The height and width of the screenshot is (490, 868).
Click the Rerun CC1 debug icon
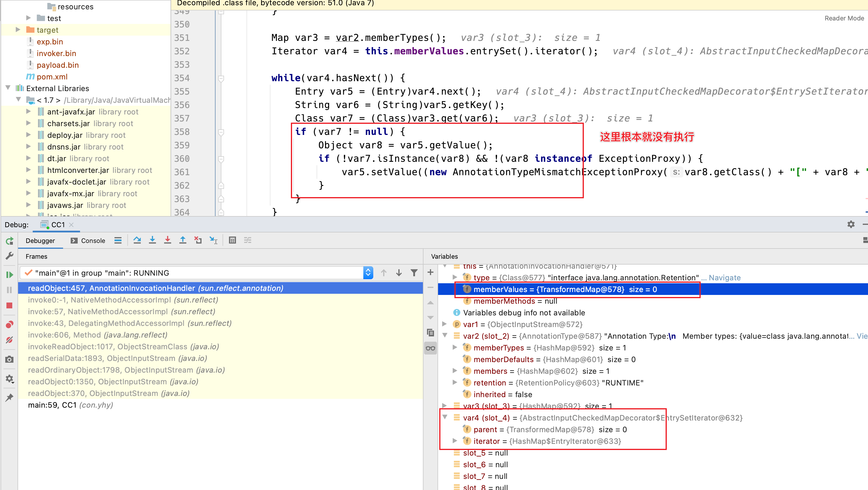tap(9, 241)
